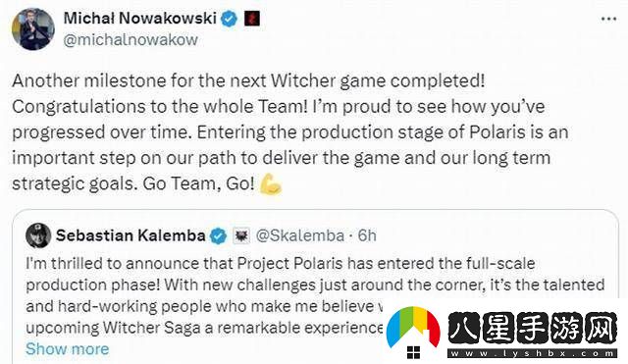
Task: Click the small windows grid icon under the logo
Action: [x=413, y=352]
